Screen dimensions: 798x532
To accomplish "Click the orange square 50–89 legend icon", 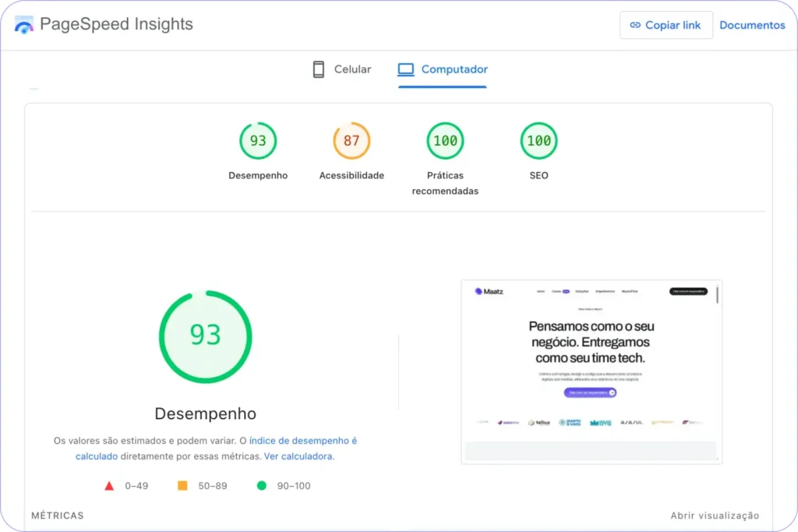I will pyautogui.click(x=182, y=485).
